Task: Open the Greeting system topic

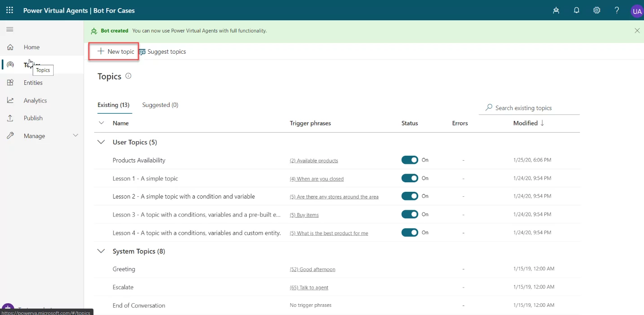Action: (x=124, y=269)
